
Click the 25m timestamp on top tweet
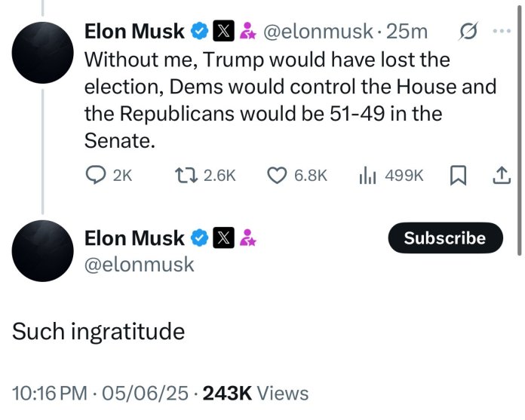click(x=407, y=32)
